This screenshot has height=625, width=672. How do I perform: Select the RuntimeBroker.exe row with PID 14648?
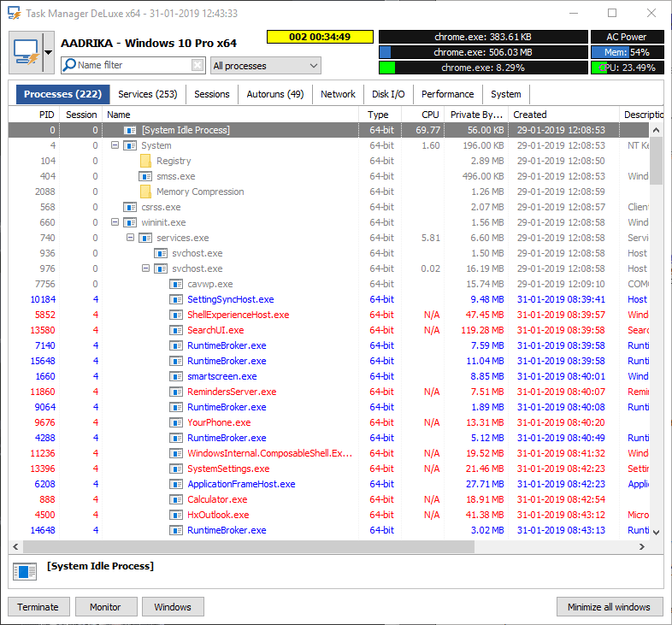pyautogui.click(x=328, y=530)
